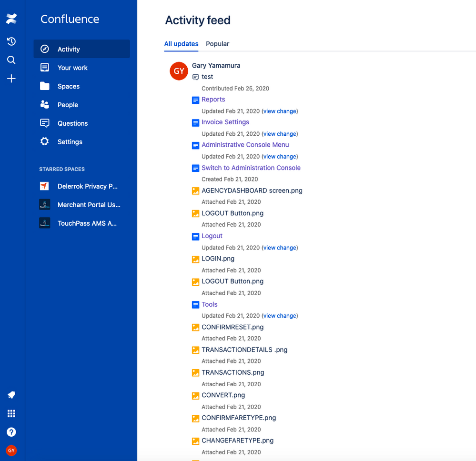Open Delerrok Privacy starred space
The image size is (476, 461).
tap(81, 186)
